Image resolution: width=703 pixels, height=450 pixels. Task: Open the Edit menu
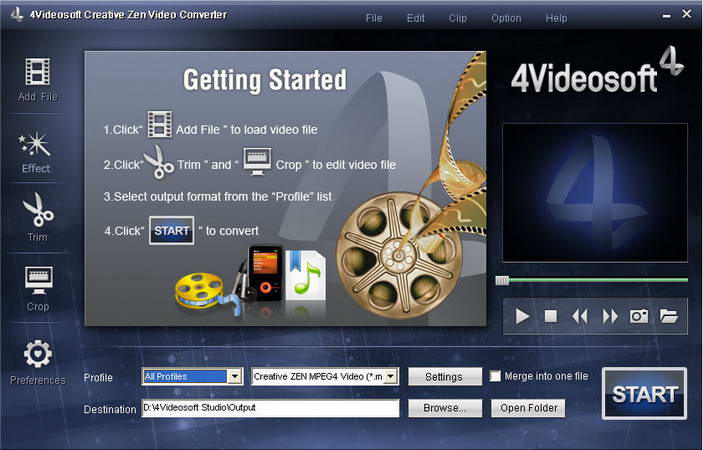pos(416,18)
